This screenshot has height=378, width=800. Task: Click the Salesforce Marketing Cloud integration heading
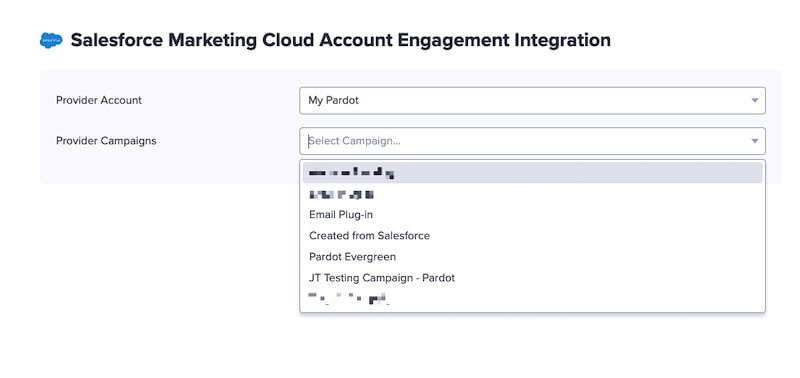[340, 40]
